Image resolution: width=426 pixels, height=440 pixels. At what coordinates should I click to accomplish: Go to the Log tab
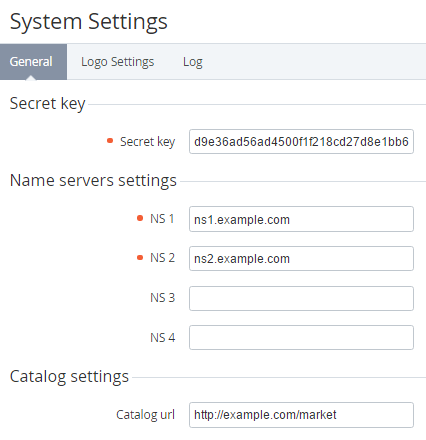point(193,62)
